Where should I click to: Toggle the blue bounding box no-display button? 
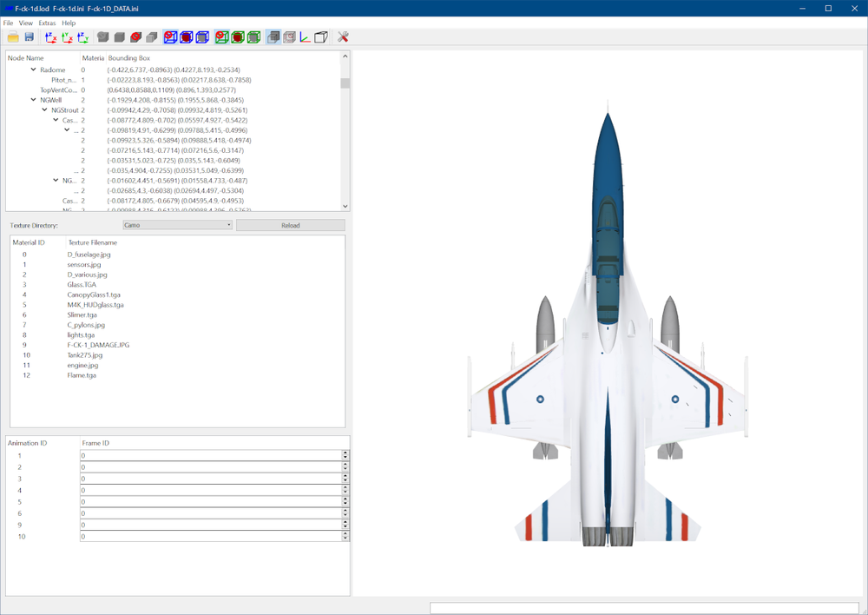click(x=170, y=37)
